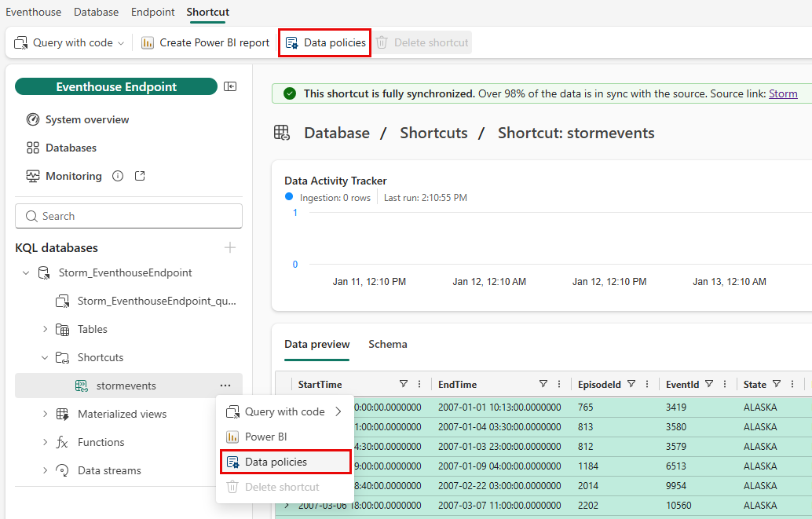This screenshot has height=519, width=812.
Task: Select the Storm_EventhouseEndpoint database
Action: (x=125, y=273)
